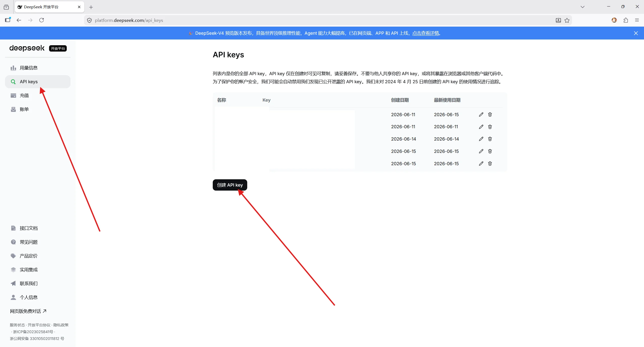Expand the list-all-tabs chevron

(x=582, y=7)
